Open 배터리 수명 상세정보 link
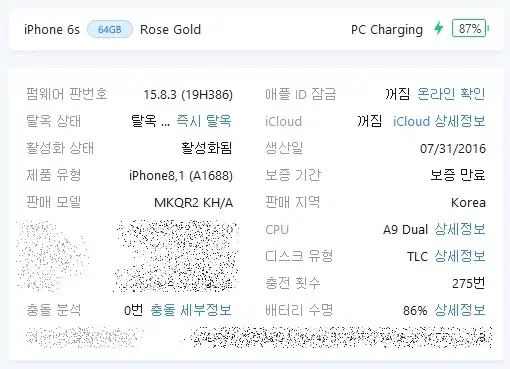510x369 pixels. 460,310
